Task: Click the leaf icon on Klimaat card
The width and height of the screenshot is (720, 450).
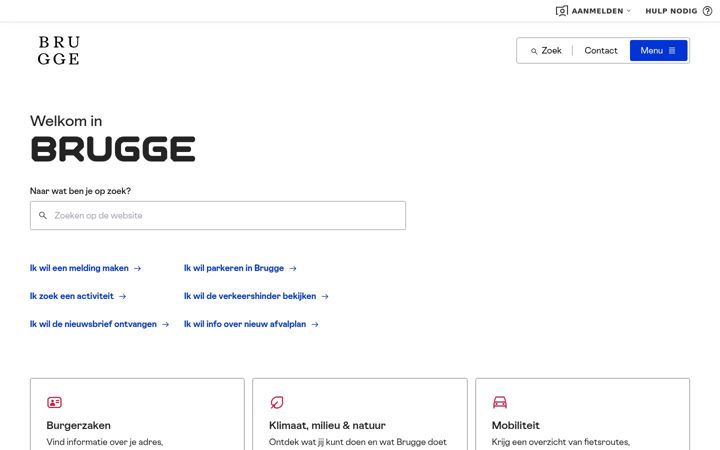Action: 276,402
